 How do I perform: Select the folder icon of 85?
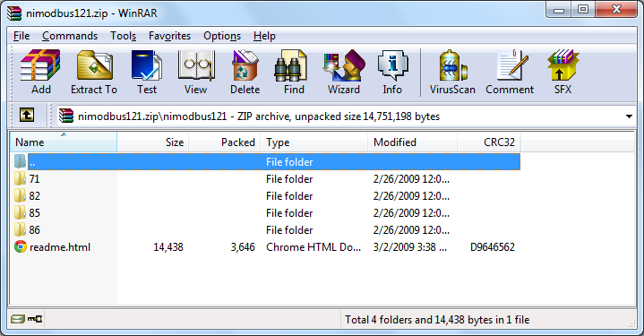pyautogui.click(x=20, y=212)
